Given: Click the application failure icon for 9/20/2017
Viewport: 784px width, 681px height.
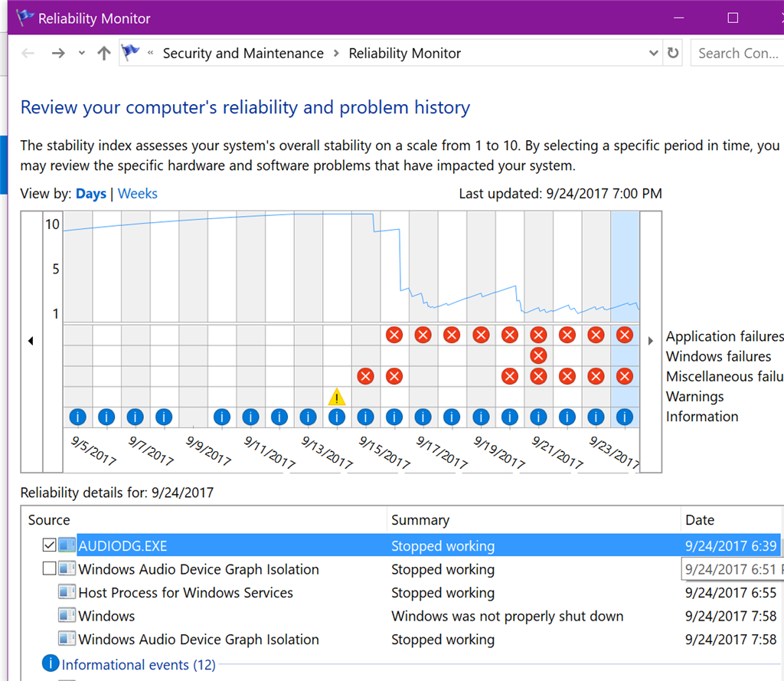Looking at the screenshot, I should click(x=509, y=335).
